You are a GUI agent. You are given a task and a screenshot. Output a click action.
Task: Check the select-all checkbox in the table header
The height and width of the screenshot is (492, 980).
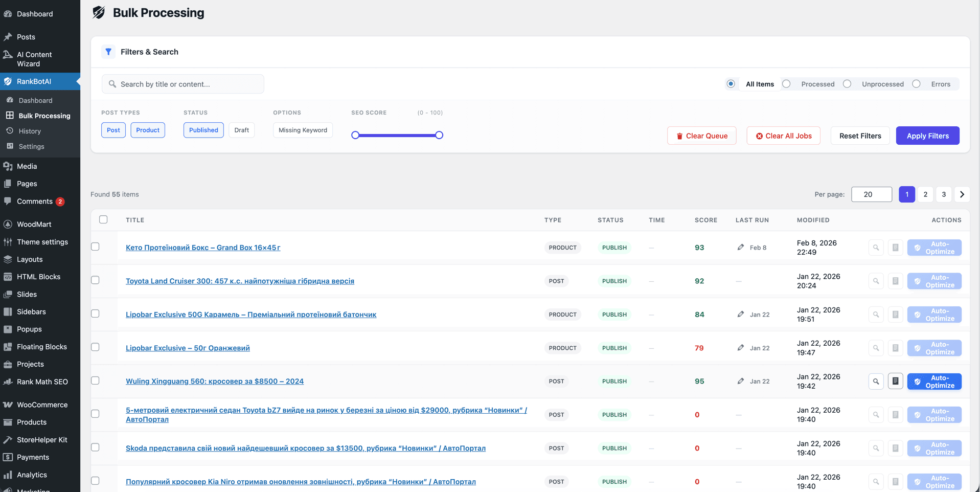coord(103,219)
